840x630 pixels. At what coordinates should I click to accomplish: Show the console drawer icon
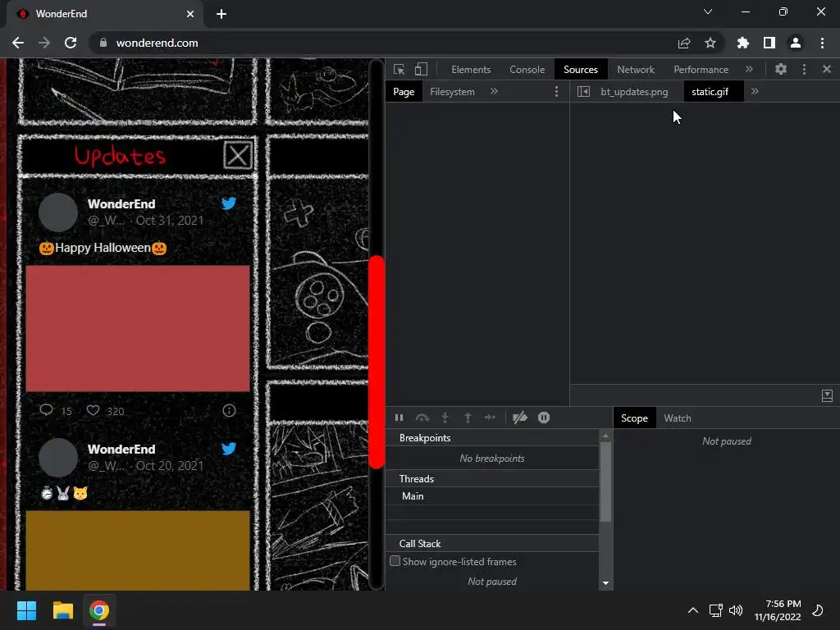tap(827, 396)
